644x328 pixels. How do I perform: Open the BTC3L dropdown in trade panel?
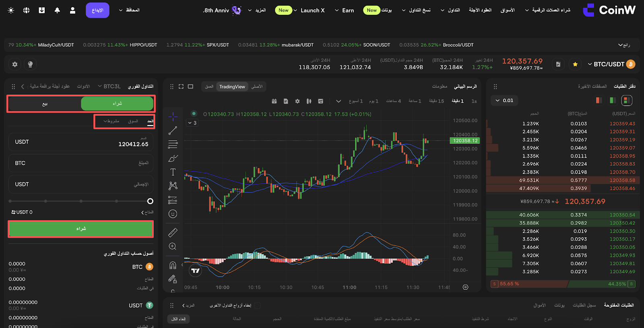tap(109, 86)
